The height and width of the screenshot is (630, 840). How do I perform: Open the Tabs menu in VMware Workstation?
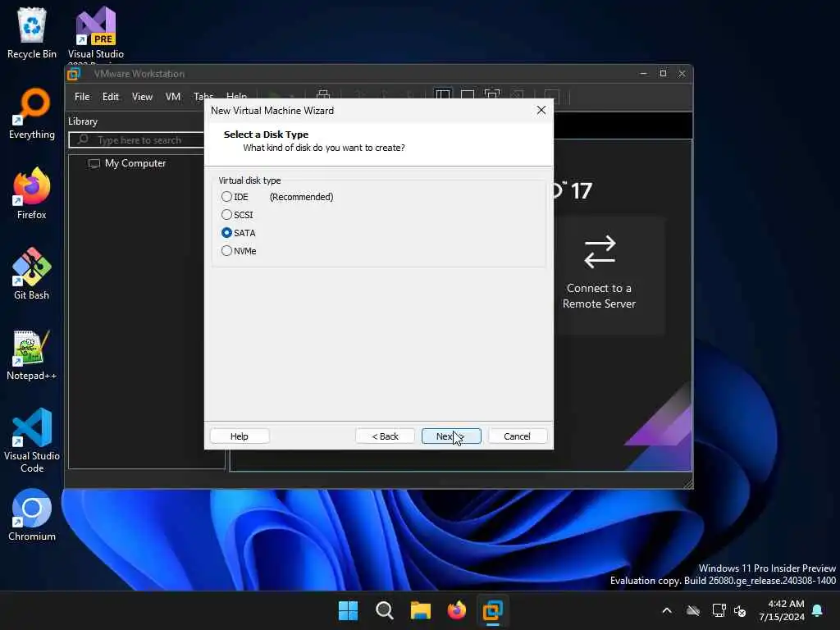tap(203, 95)
